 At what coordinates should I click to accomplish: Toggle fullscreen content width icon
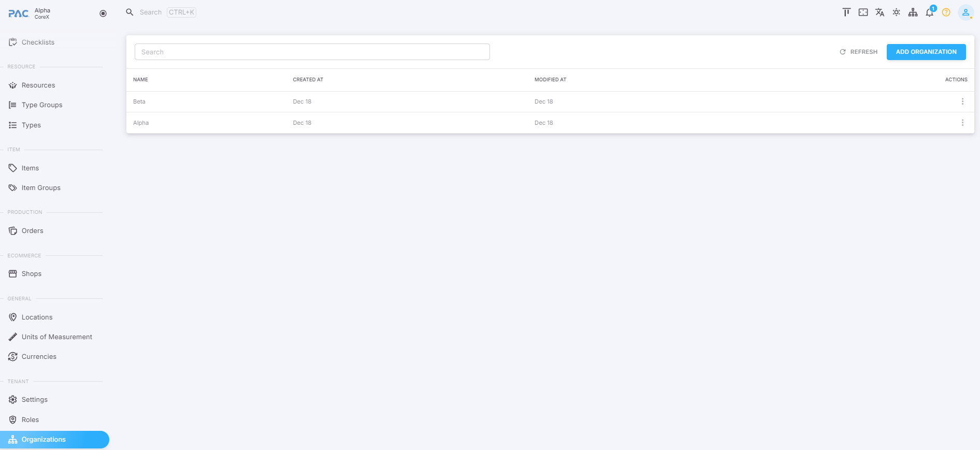(x=863, y=12)
